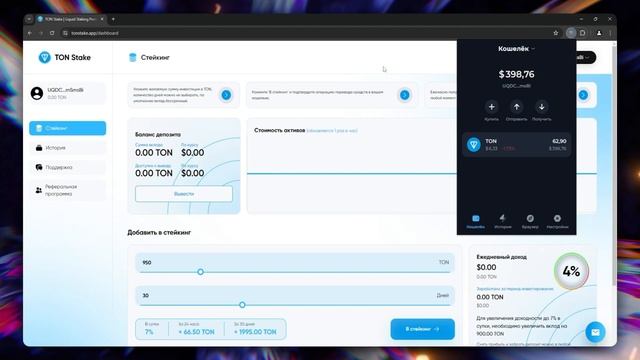
Task: Click the Получить down-arrow icon in wallet
Action: pos(542,107)
